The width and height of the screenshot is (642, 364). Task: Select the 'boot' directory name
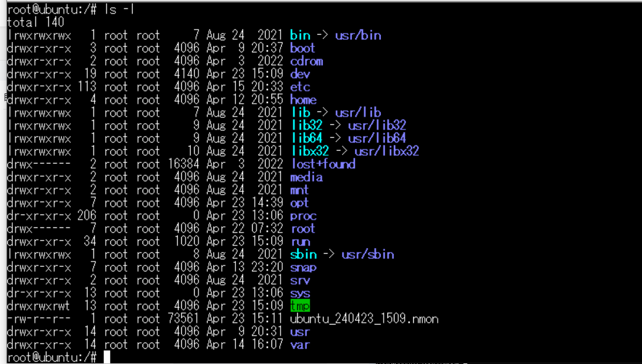302,48
